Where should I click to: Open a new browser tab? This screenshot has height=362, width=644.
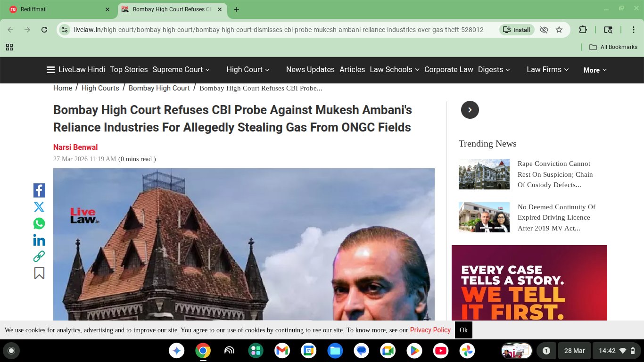point(237,9)
